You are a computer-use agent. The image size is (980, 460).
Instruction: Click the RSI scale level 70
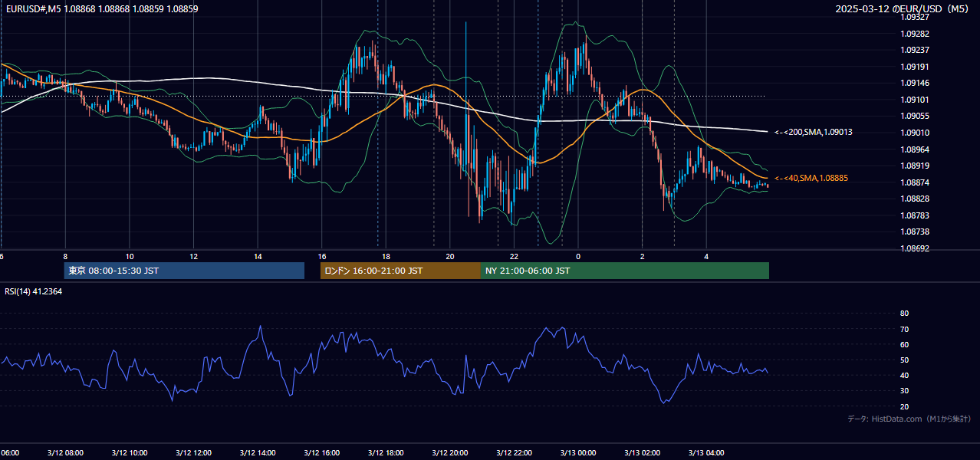click(x=904, y=329)
